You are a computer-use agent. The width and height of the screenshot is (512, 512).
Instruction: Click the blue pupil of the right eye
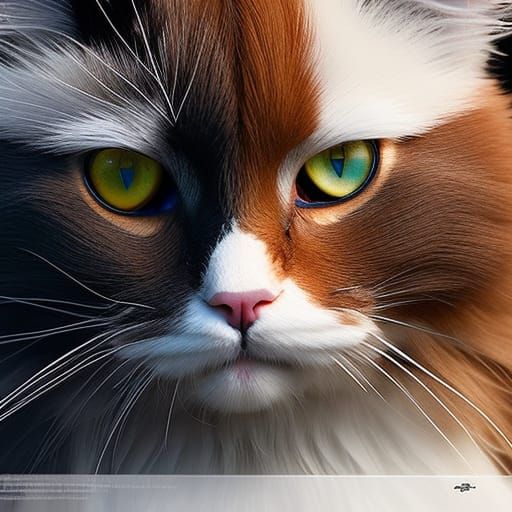(x=338, y=166)
